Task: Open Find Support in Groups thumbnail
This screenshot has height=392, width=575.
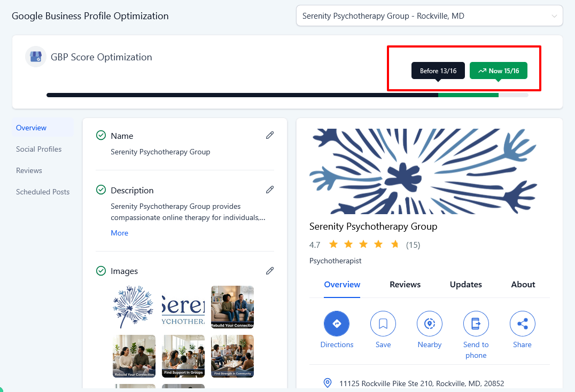Action: click(183, 356)
